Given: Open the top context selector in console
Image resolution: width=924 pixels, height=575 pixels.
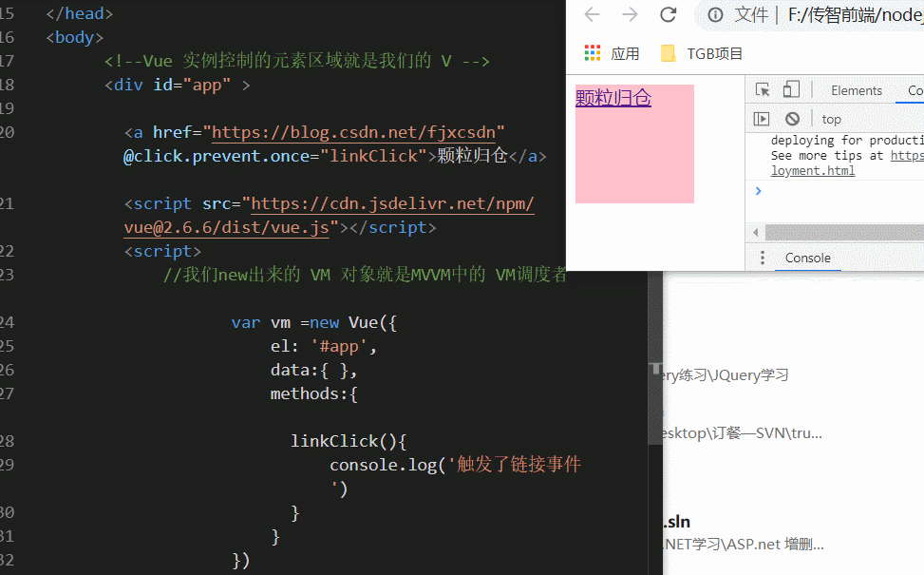Looking at the screenshot, I should click(x=832, y=119).
